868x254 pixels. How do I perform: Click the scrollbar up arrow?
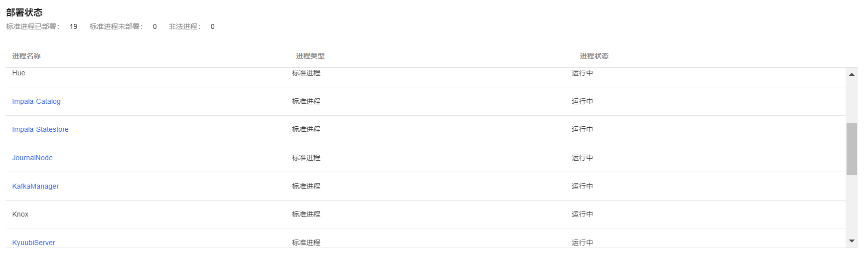point(852,74)
